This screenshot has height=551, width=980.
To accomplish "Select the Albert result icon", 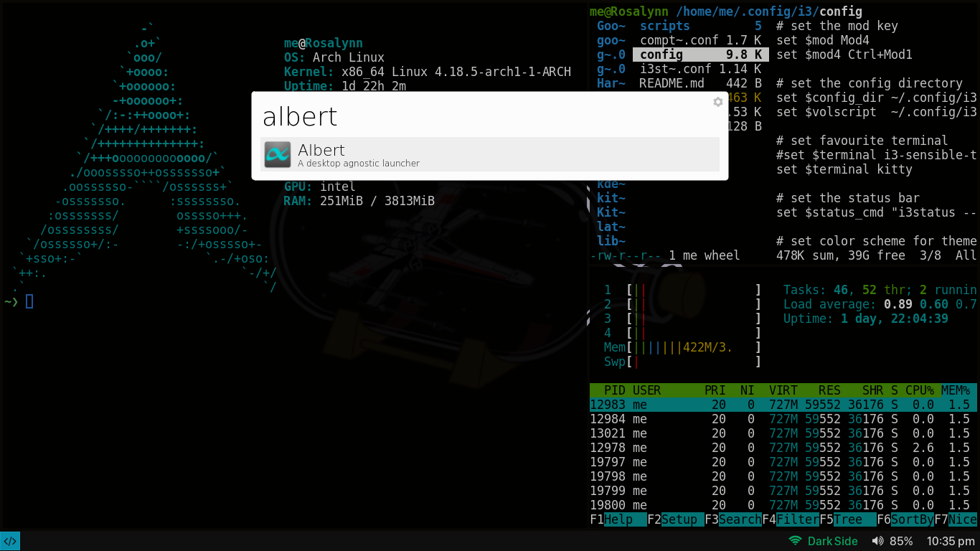I will coord(278,154).
